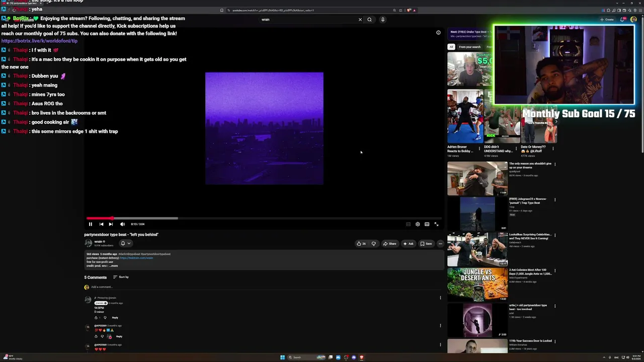Open options for 'DDG didn't UNDERSTAND' short
Viewport: 644px width, 362px height.
[x=516, y=148]
